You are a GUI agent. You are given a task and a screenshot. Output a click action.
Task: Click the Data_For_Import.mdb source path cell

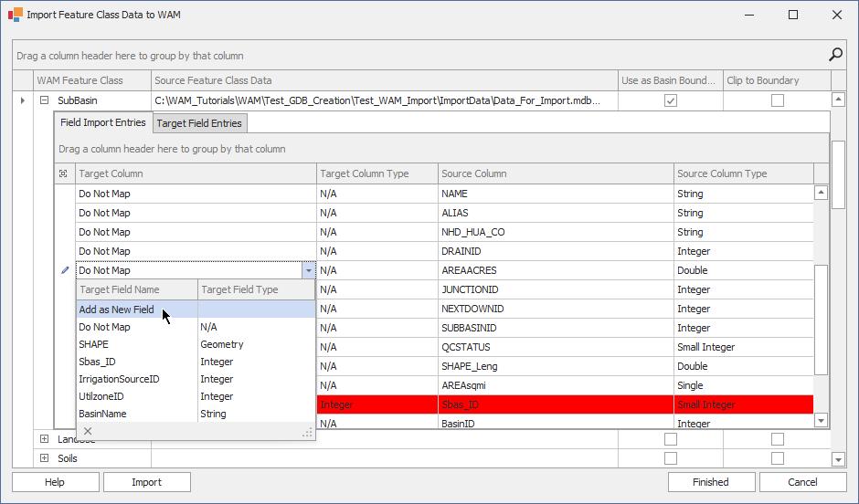coord(385,100)
